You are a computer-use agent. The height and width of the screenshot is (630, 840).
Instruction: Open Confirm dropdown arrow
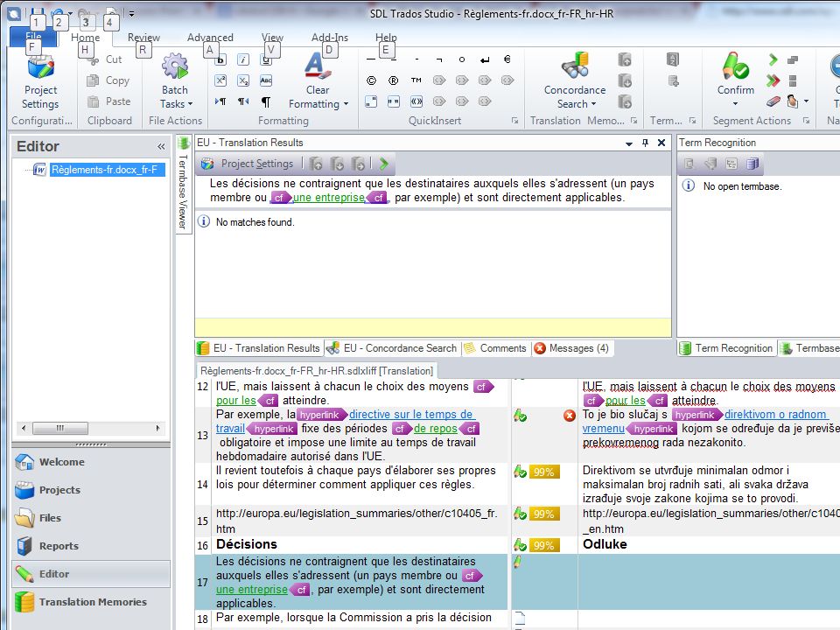(735, 104)
